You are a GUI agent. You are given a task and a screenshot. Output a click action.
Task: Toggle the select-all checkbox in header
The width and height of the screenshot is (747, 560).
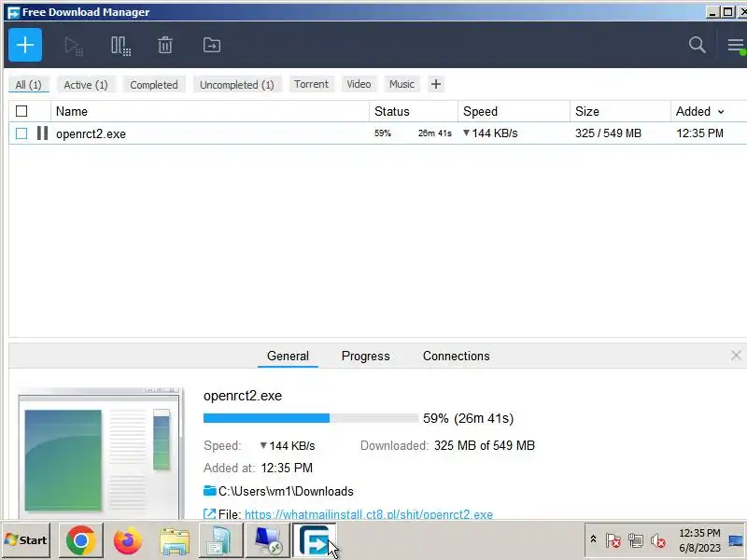click(x=21, y=111)
